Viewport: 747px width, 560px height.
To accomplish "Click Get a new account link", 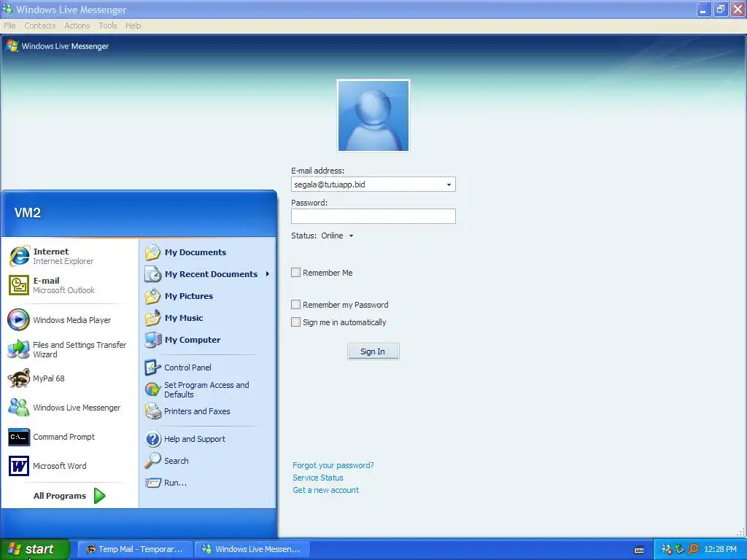I will (326, 490).
